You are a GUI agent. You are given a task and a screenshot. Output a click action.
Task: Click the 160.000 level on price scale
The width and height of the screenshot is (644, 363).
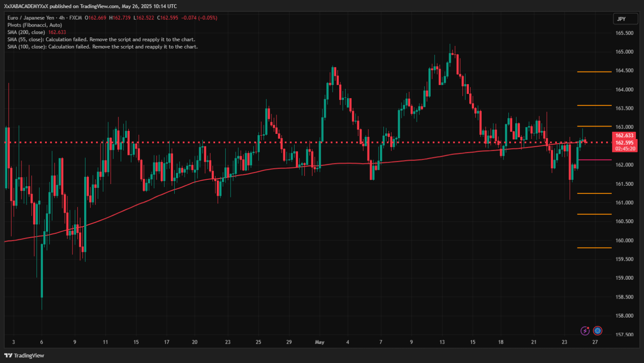[624, 240]
